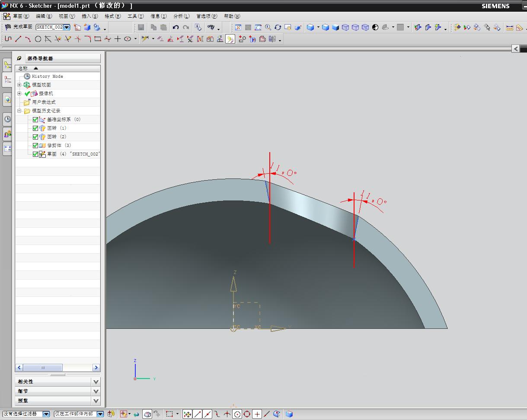Select the Circle sketch tool
The width and height of the screenshot is (527, 420).
(x=38, y=39)
